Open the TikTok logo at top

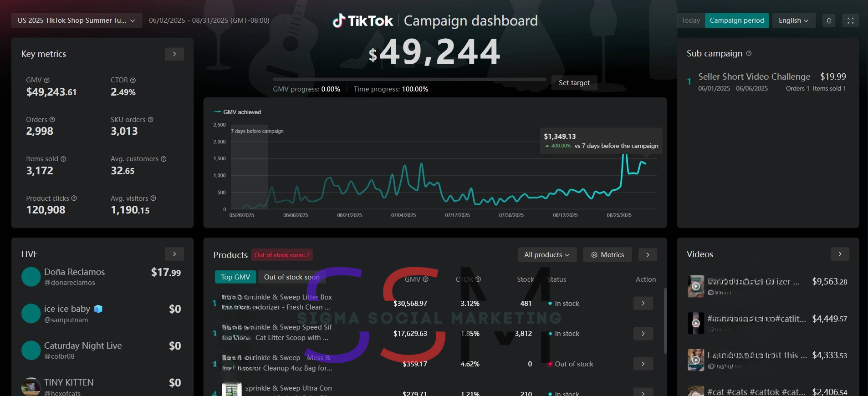click(x=363, y=20)
